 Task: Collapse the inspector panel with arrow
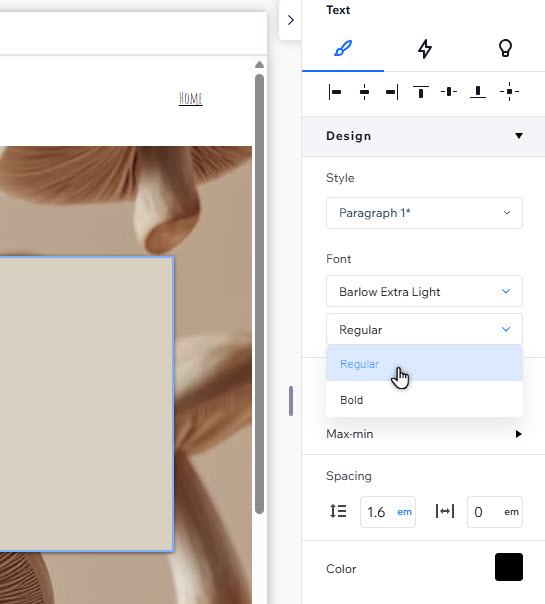[290, 20]
